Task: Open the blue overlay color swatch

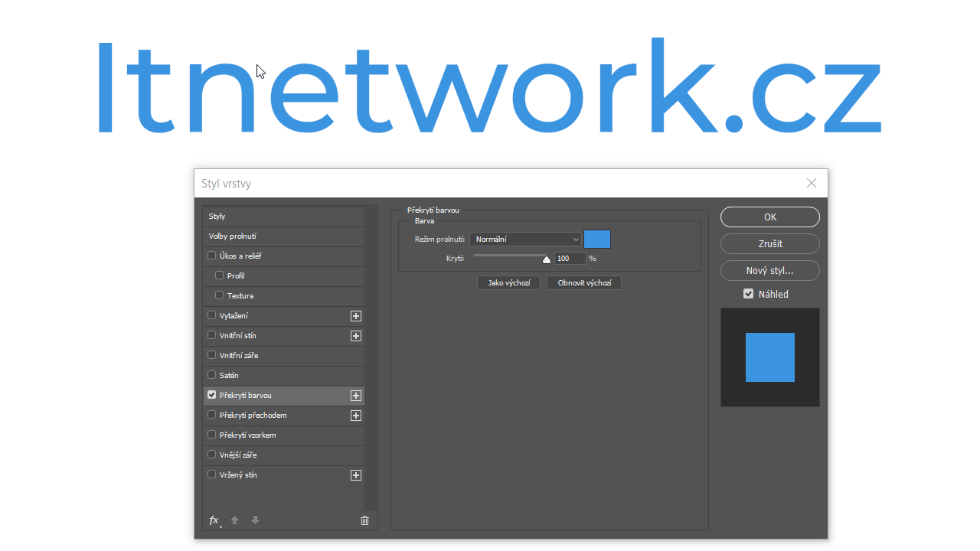Action: click(x=597, y=240)
